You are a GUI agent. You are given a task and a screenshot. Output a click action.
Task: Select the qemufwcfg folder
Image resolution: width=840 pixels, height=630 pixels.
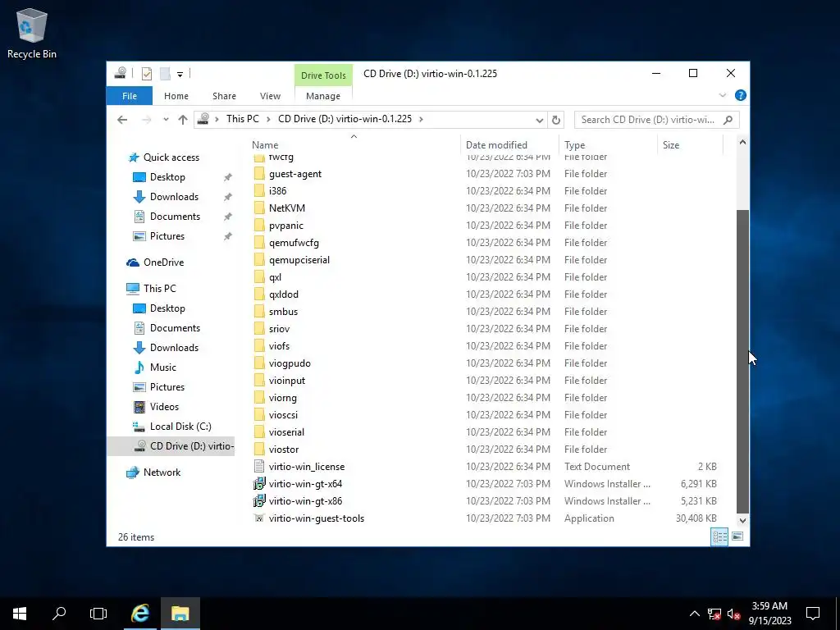tap(294, 243)
